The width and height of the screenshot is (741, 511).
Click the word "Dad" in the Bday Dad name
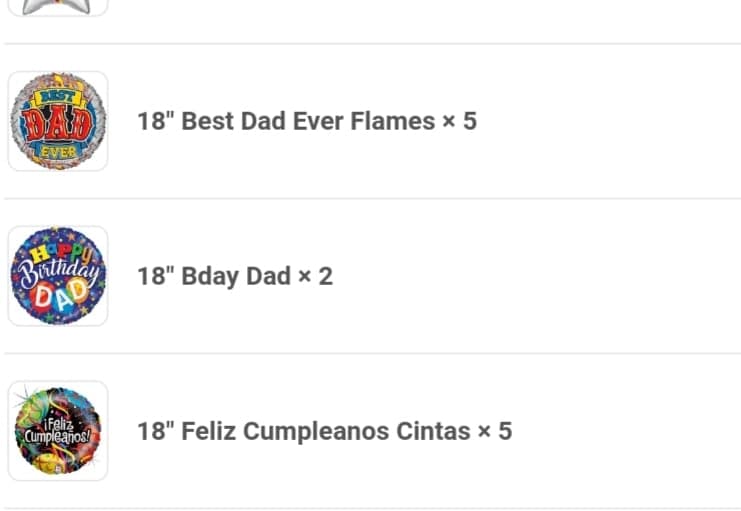268,277
